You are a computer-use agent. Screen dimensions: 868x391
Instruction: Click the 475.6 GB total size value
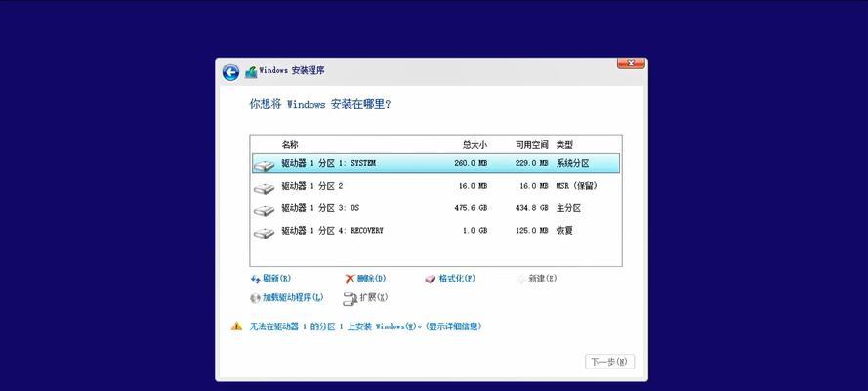coord(471,208)
